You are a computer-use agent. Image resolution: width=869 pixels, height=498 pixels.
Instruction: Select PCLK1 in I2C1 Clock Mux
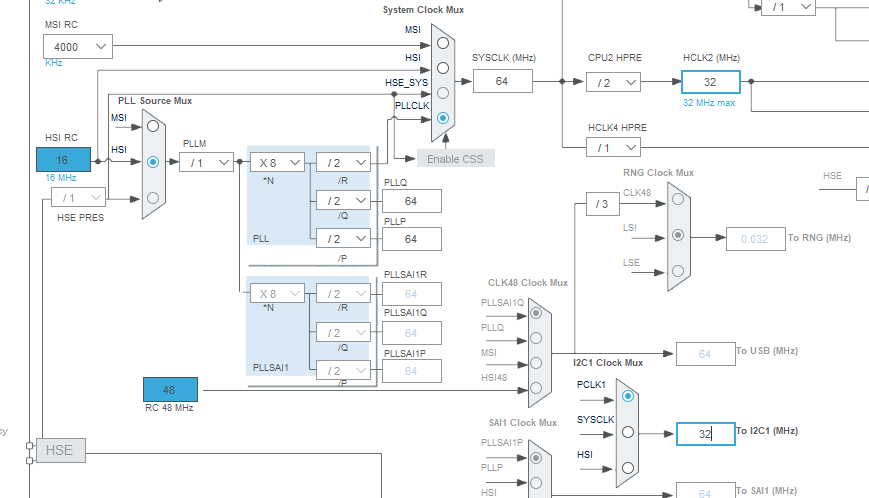coord(628,396)
